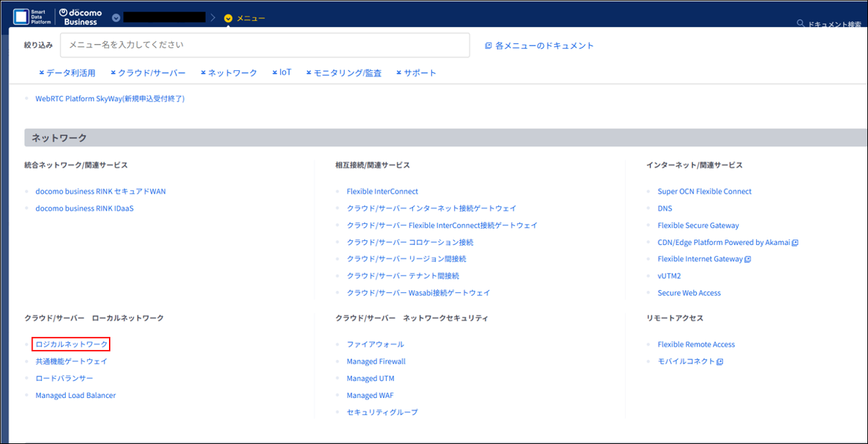Click the menu name filter input field
Screen dimensions: 868x444
(265, 45)
